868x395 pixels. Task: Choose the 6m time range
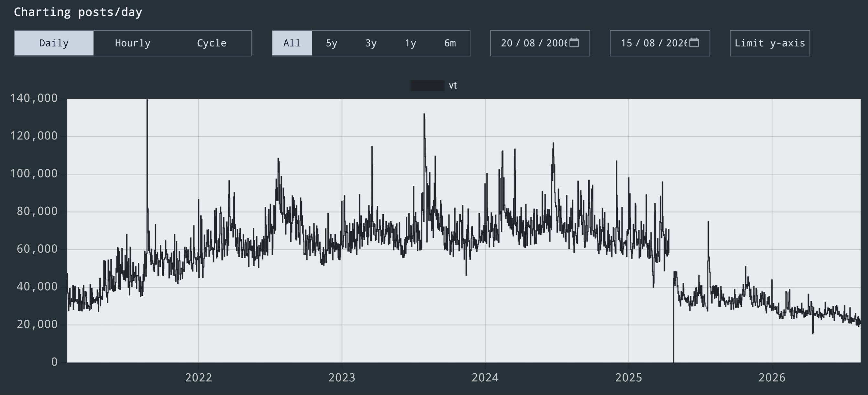pos(450,43)
